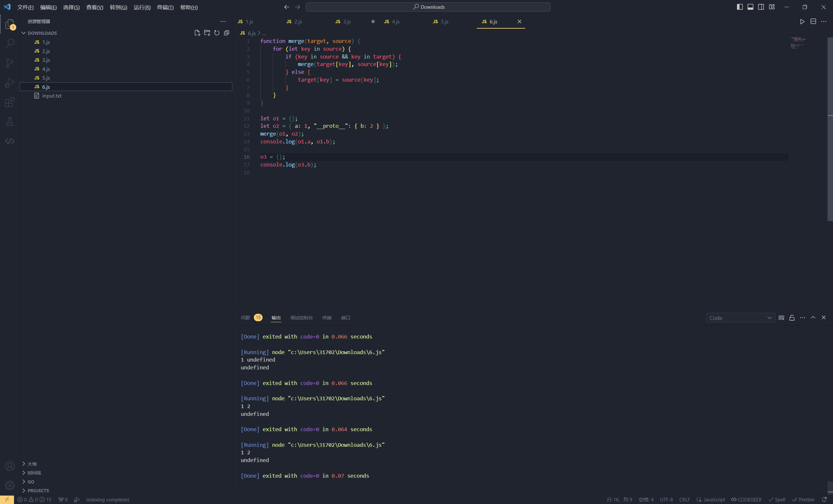Open 2.js from the Explorer tree
The height and width of the screenshot is (504, 833).
(126, 51)
